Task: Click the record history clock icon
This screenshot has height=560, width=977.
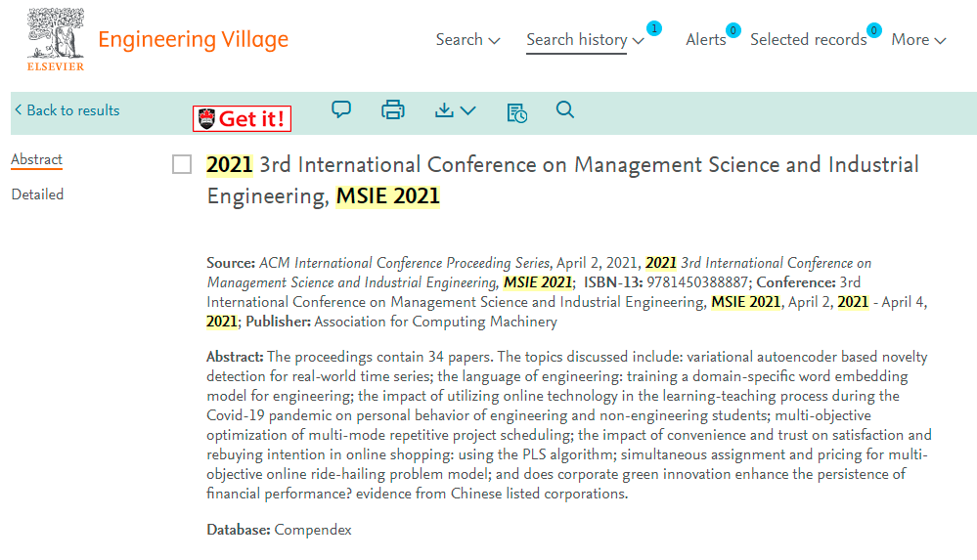Action: click(x=516, y=112)
